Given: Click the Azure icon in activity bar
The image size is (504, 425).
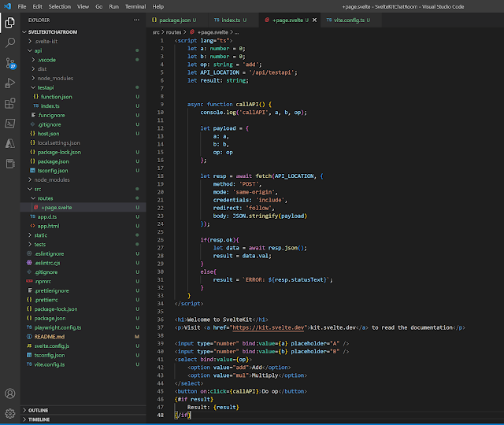Looking at the screenshot, I should coord(10,143).
